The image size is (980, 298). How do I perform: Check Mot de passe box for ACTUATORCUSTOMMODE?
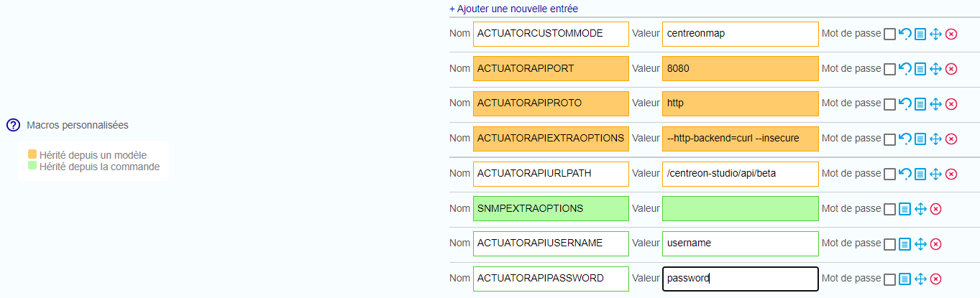[x=889, y=34]
